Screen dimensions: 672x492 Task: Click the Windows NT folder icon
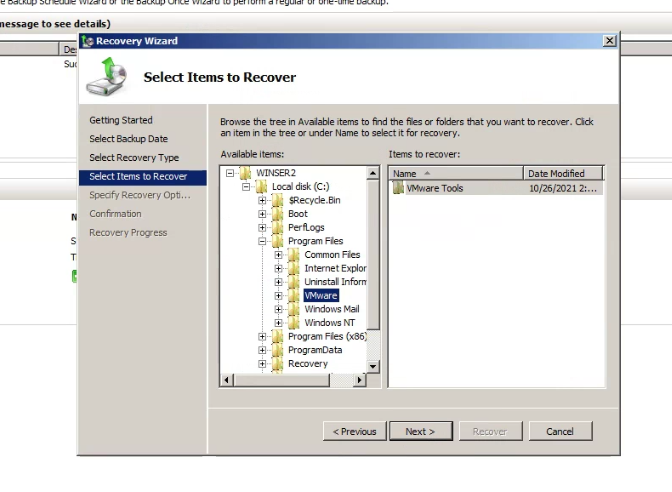click(x=294, y=323)
